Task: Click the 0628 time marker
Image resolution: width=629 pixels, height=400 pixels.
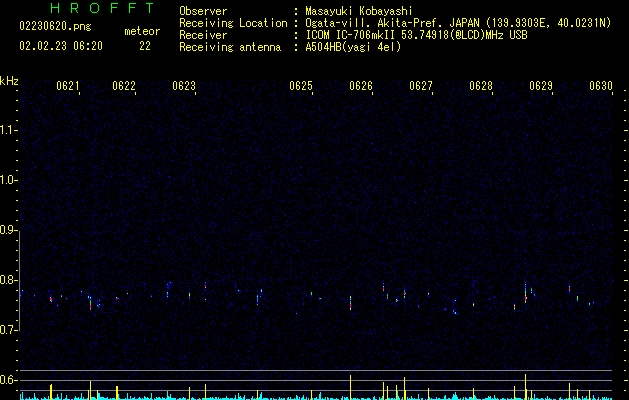Action: click(x=481, y=86)
